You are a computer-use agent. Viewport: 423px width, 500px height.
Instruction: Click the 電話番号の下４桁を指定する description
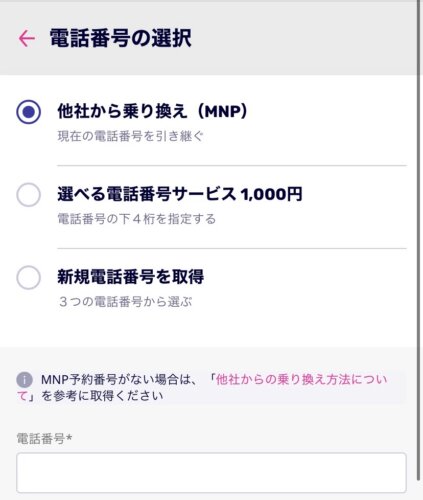[x=137, y=219]
